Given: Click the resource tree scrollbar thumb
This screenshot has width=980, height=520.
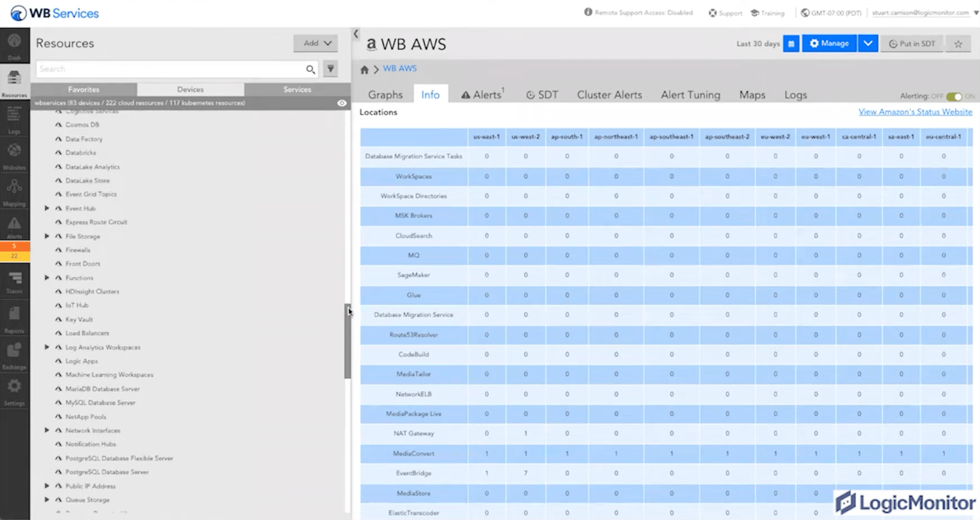Looking at the screenshot, I should tap(347, 341).
